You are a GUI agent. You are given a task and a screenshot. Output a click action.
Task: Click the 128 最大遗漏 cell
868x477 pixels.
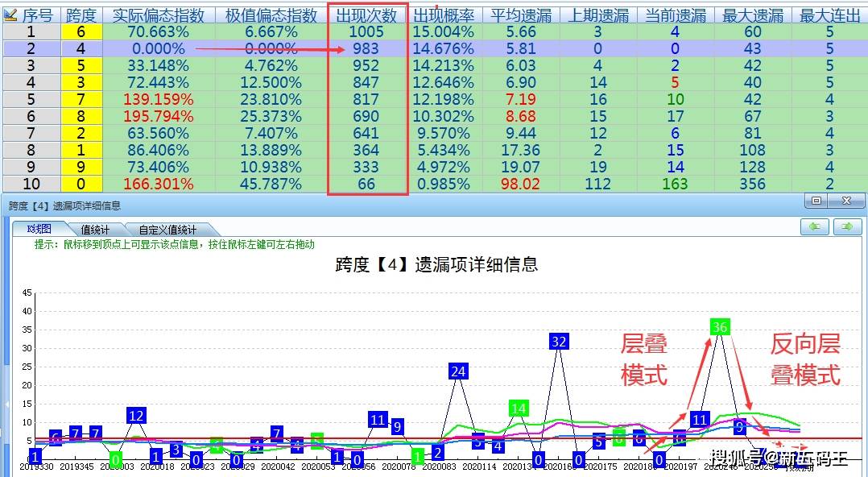752,167
